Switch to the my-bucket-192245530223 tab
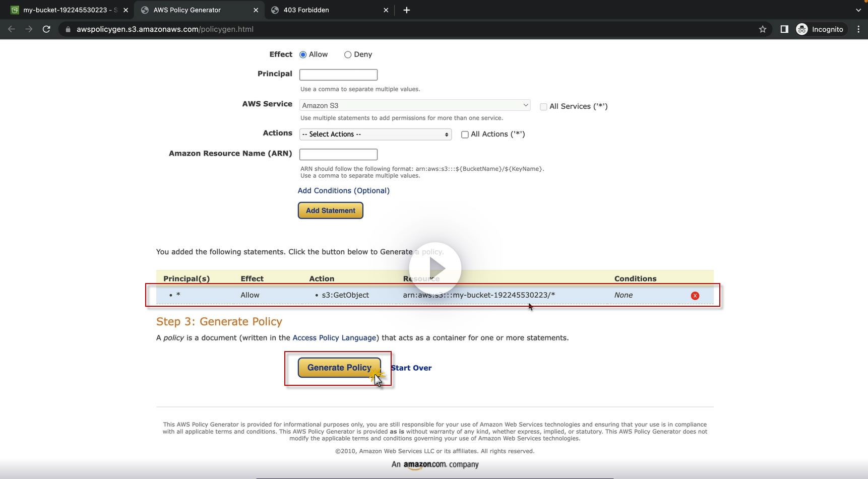The image size is (868, 479). tap(70, 10)
